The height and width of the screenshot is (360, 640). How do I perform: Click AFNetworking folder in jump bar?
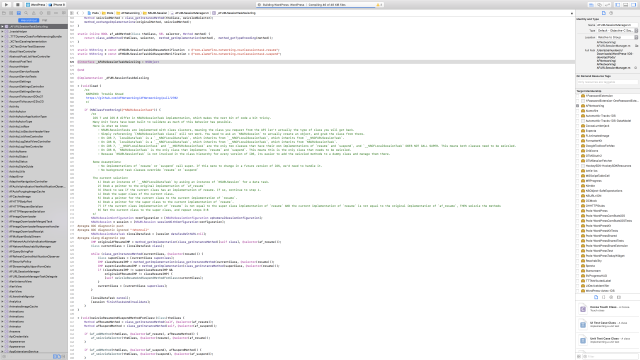tap(128, 13)
